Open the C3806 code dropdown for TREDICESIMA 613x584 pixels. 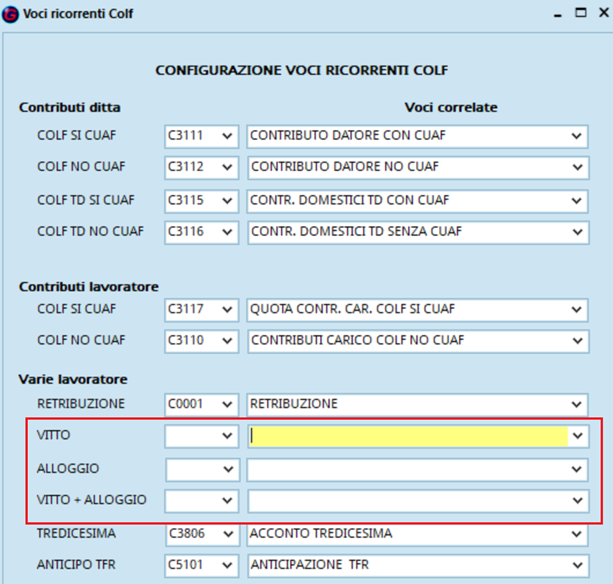[228, 534]
